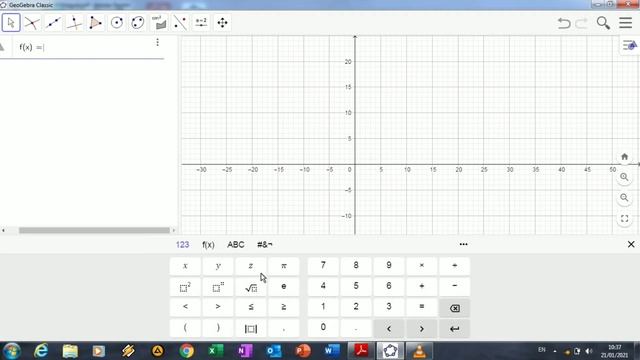Switch to the ABC keyboard tab
Screen dimensions: 640x360
pos(236,244)
